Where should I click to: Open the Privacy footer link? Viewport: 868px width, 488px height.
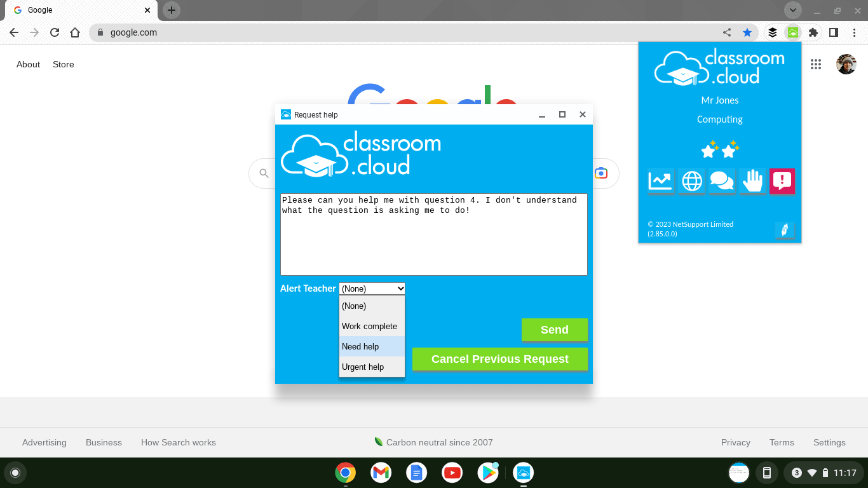[736, 442]
